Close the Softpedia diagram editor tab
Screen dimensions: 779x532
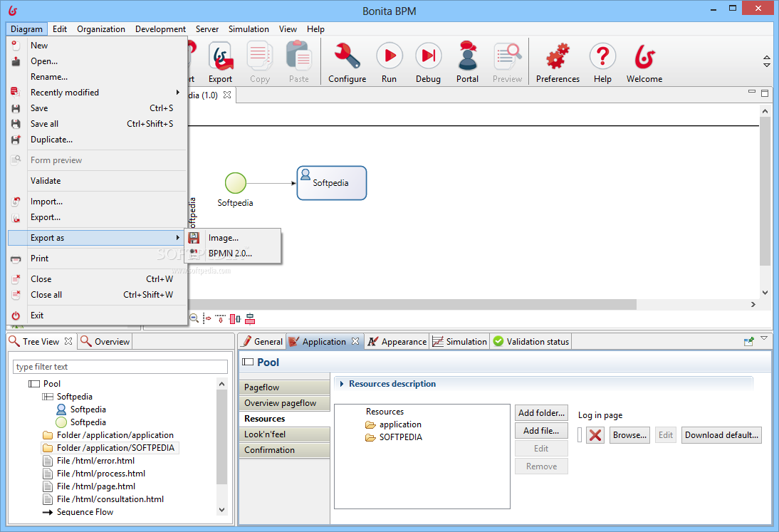[x=227, y=95]
